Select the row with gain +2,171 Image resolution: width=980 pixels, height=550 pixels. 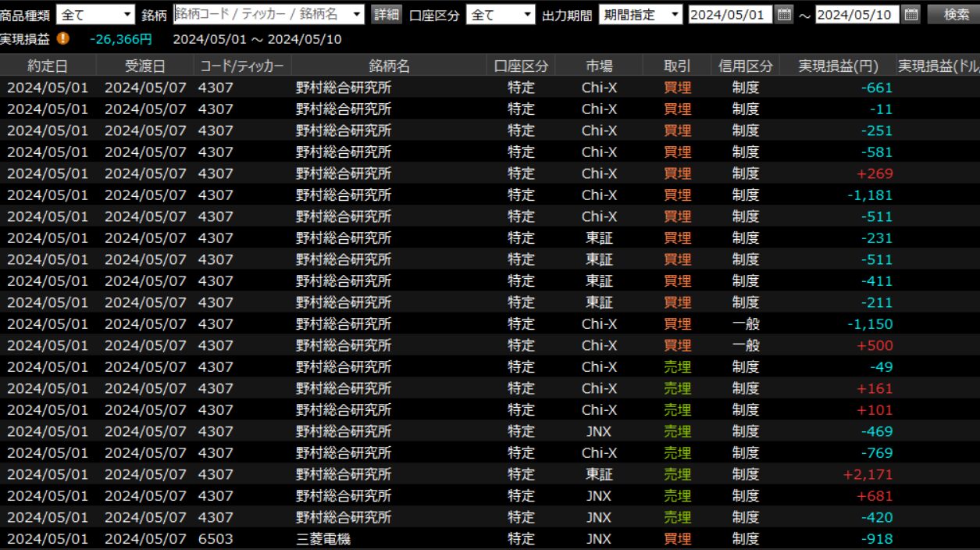tap(490, 474)
